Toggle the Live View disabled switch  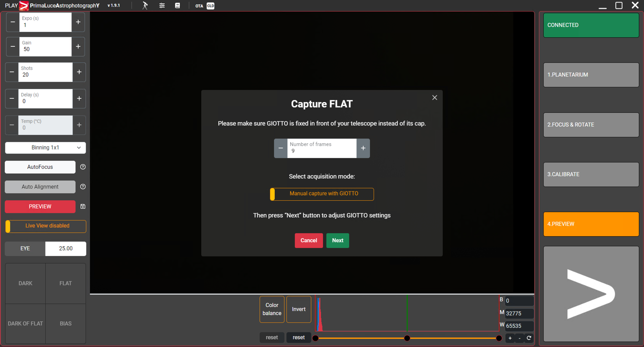click(46, 226)
